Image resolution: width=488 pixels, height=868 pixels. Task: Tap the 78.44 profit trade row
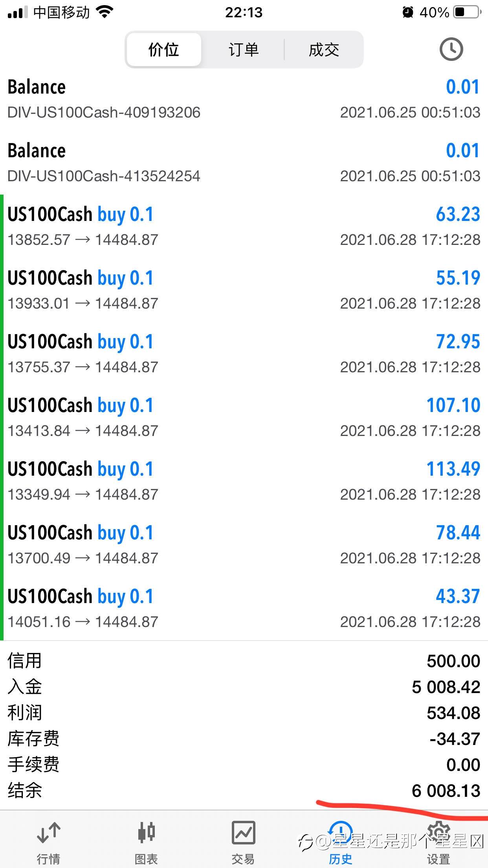coord(244,545)
